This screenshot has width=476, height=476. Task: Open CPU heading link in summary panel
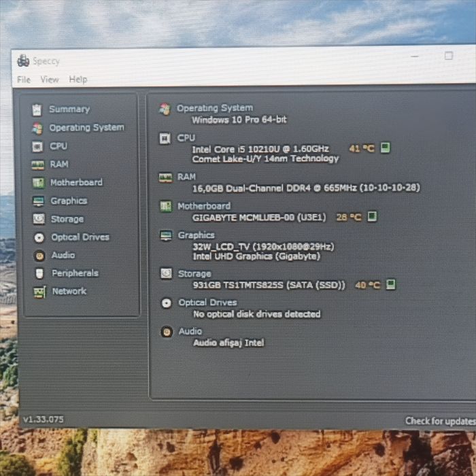click(186, 138)
